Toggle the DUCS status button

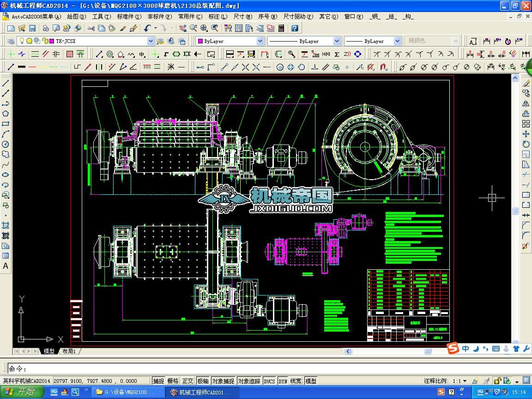point(269,381)
